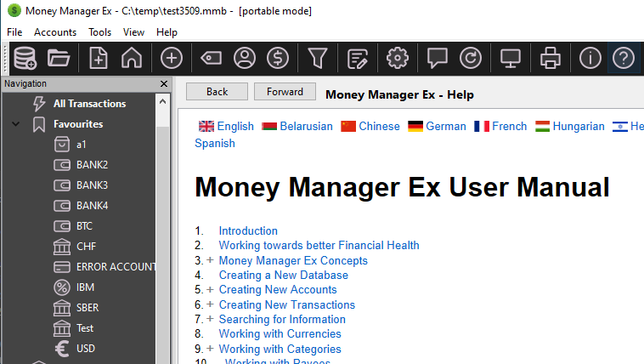The width and height of the screenshot is (644, 364).
Task: Click the bank icon next to CHF
Action: coord(62,247)
